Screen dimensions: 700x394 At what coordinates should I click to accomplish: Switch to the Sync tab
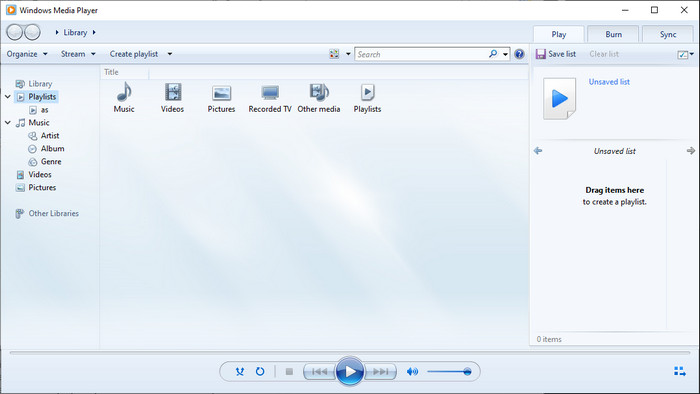668,34
